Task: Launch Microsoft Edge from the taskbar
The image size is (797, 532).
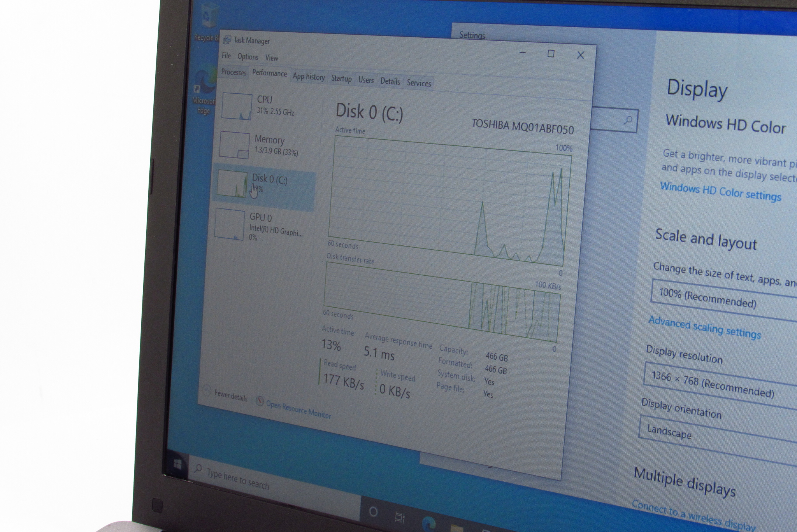Action: 428,524
